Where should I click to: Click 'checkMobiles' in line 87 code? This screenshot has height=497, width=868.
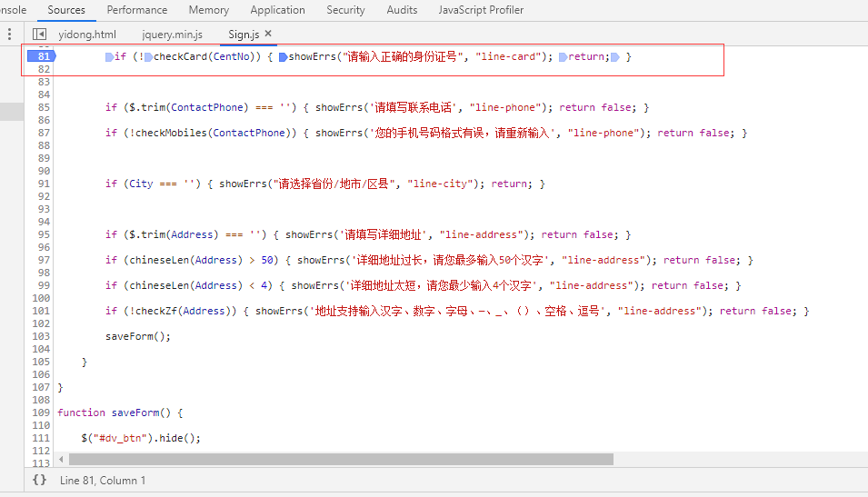click(x=171, y=133)
